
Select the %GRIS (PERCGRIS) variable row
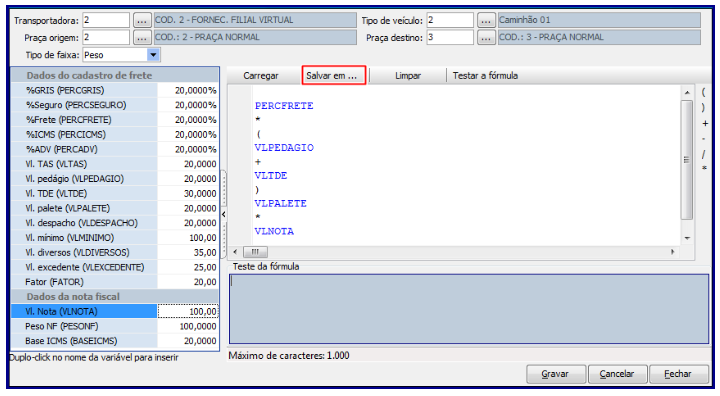115,91
